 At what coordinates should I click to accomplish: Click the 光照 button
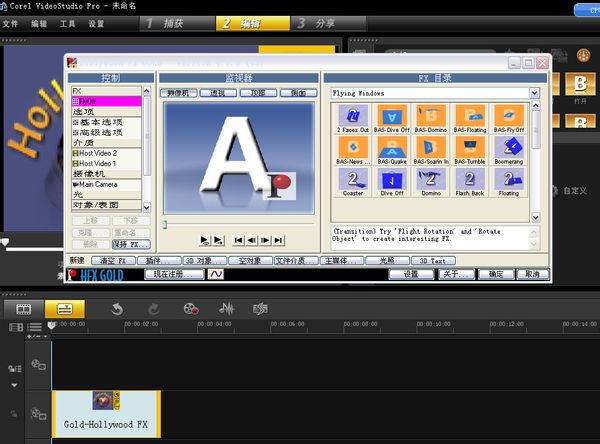(387, 261)
